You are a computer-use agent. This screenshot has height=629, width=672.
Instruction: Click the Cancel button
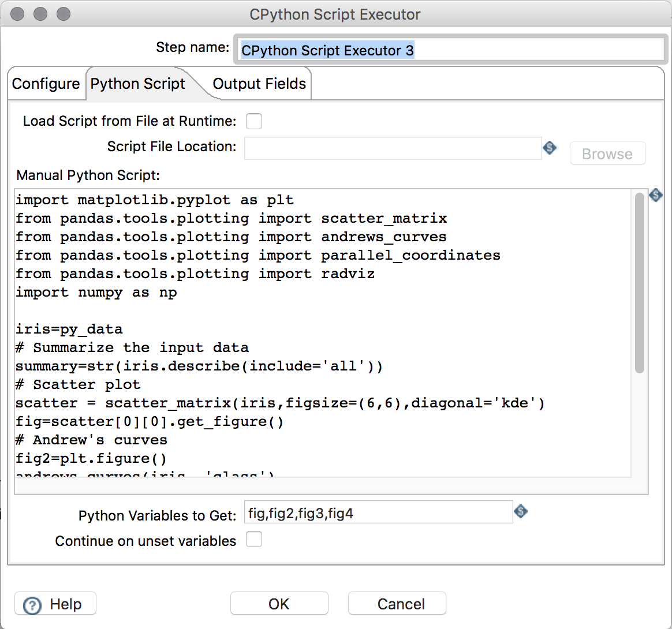pos(401,604)
